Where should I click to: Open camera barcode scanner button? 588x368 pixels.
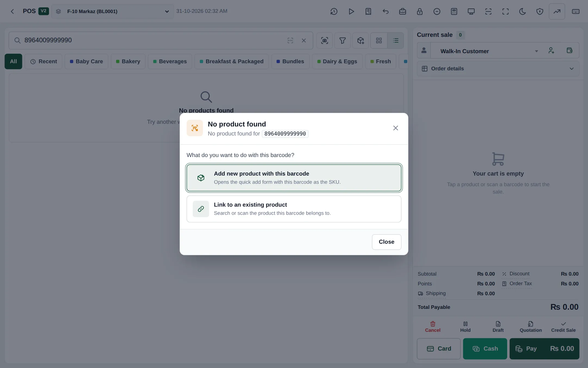(324, 41)
